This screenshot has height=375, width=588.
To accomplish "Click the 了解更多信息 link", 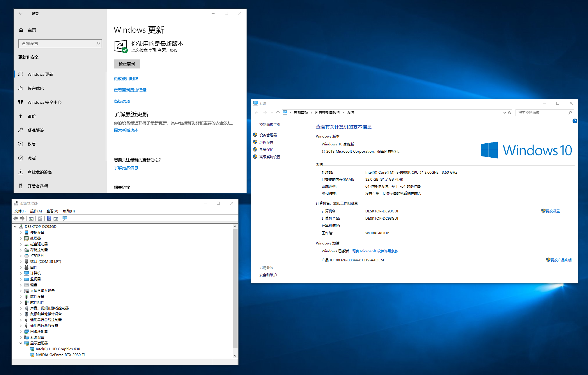I will [x=126, y=168].
